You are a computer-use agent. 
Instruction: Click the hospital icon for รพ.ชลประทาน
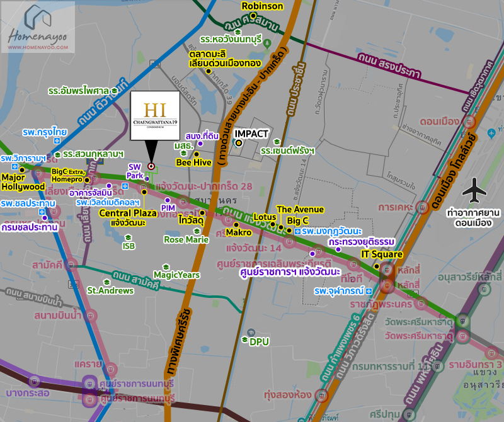pyautogui.click(x=42, y=212)
